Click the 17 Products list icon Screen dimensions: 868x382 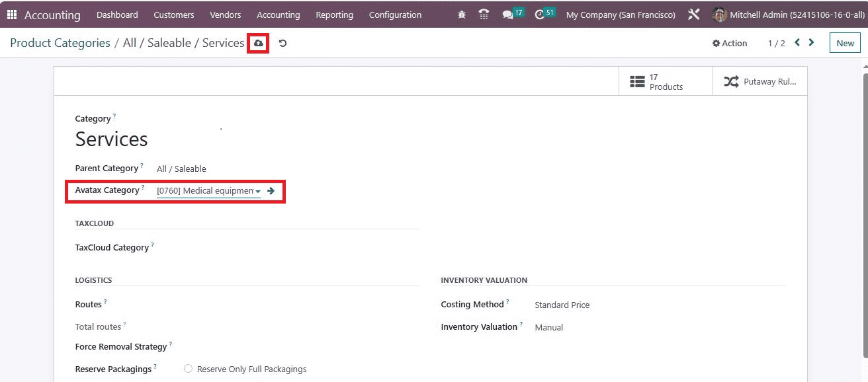pyautogui.click(x=637, y=81)
